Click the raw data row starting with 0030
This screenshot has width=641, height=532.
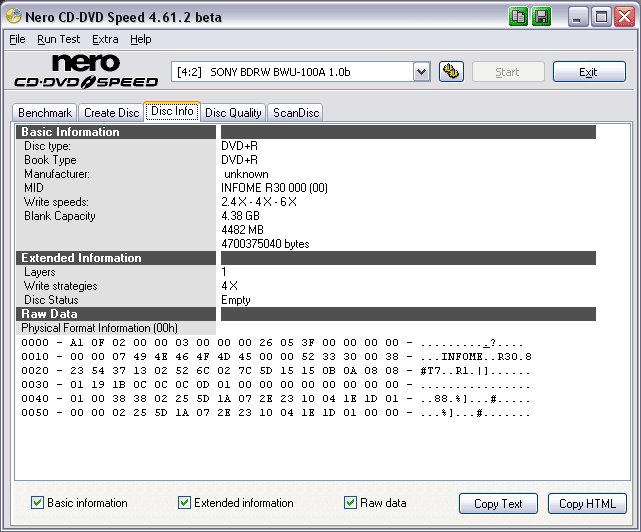pyautogui.click(x=276, y=385)
